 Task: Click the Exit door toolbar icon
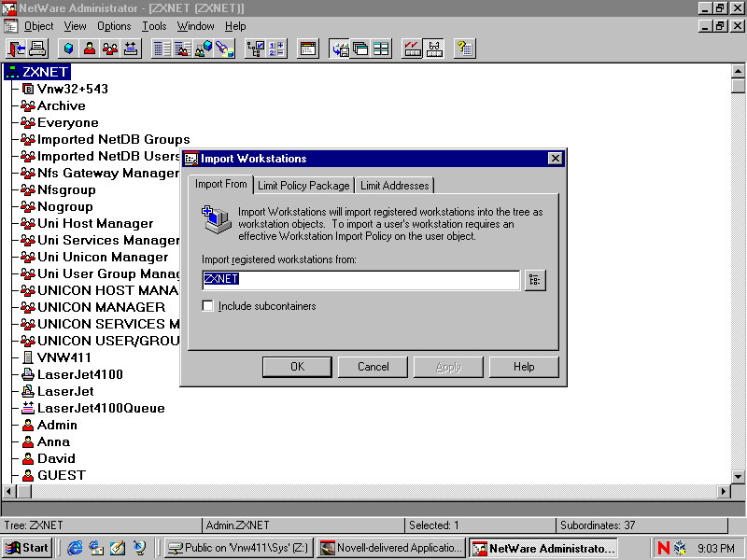click(x=16, y=49)
